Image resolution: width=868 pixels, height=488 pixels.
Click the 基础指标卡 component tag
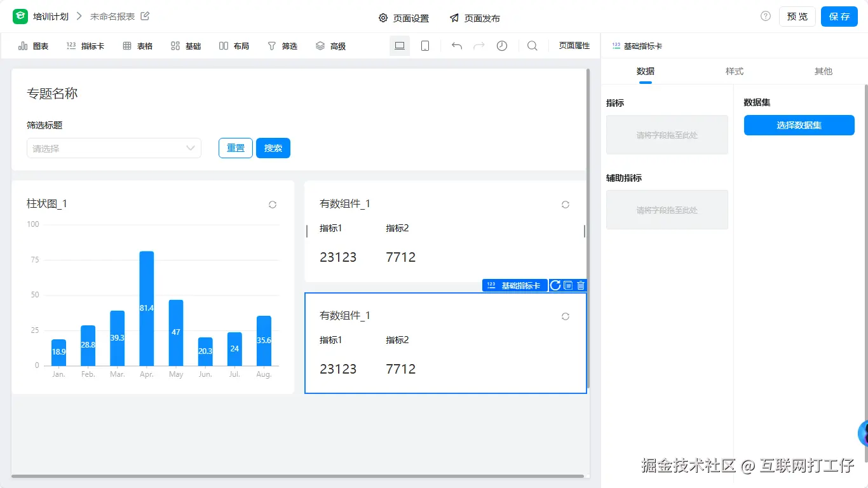(515, 285)
